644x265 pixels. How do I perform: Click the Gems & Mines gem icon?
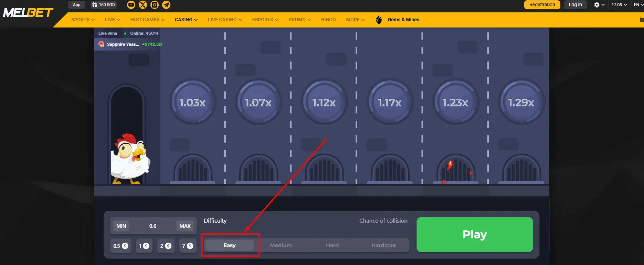pos(379,20)
